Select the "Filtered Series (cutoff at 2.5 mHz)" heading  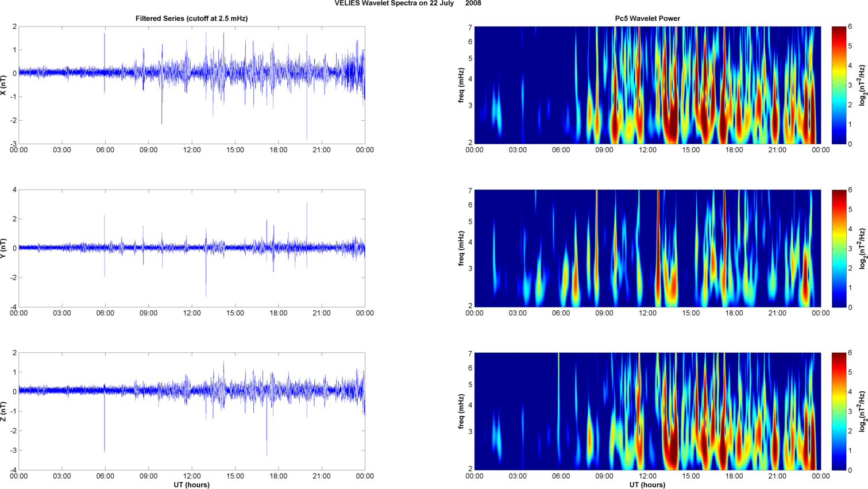pyautogui.click(x=192, y=18)
